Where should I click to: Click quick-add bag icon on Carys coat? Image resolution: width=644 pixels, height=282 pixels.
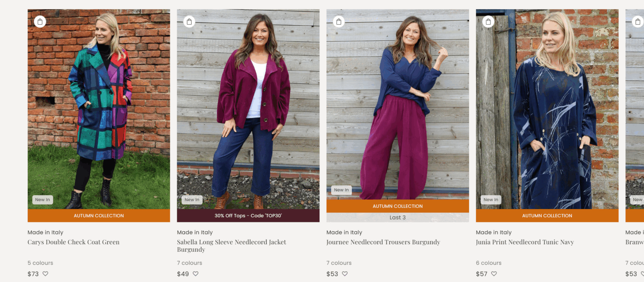tap(40, 21)
